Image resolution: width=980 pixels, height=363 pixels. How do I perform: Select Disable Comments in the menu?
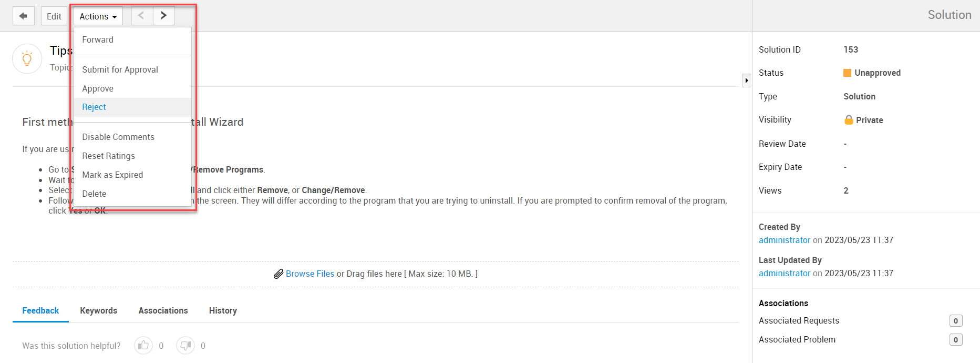[x=118, y=137]
